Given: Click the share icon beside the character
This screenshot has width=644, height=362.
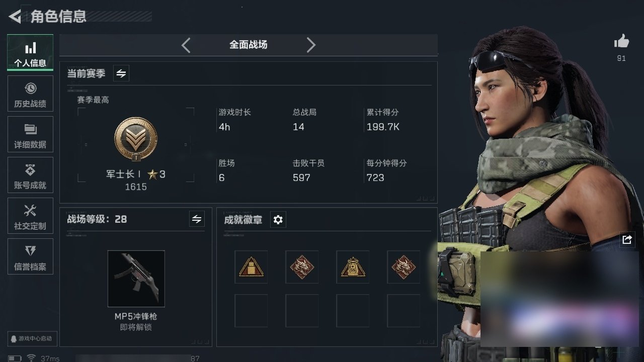Looking at the screenshot, I should pos(626,240).
